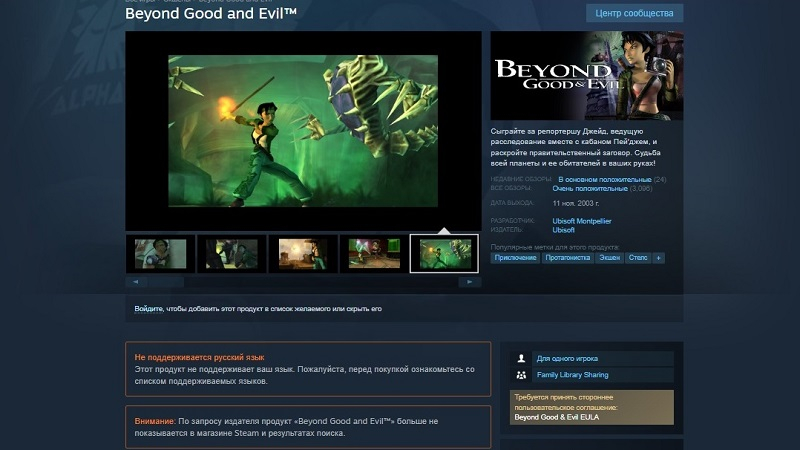Image resolution: width=800 pixels, height=450 pixels.
Task: Select the highlighted fifth screenshot thumbnail
Action: pyautogui.click(x=444, y=254)
